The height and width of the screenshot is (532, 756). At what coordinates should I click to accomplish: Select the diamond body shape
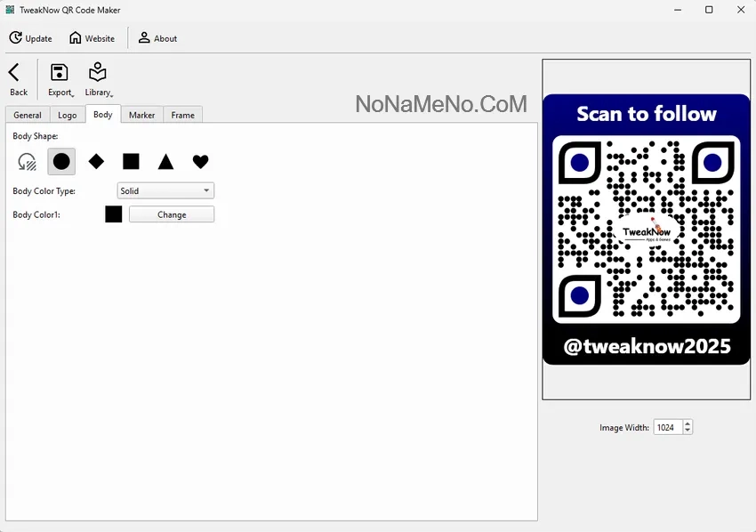(x=96, y=162)
